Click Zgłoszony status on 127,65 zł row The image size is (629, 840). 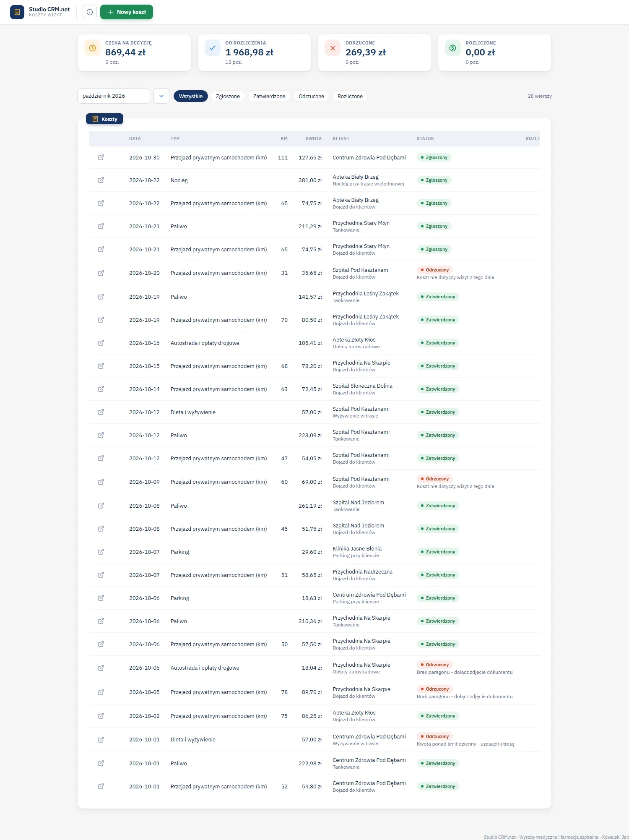click(434, 158)
